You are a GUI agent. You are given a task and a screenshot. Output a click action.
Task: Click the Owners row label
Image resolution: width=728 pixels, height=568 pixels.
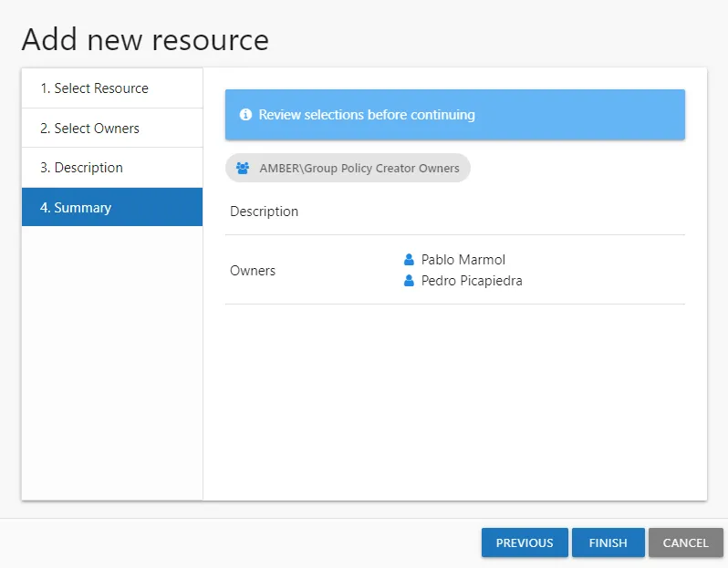tap(253, 271)
